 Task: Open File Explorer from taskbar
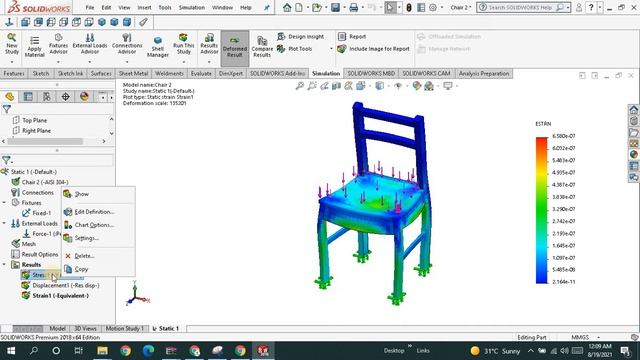click(102, 351)
